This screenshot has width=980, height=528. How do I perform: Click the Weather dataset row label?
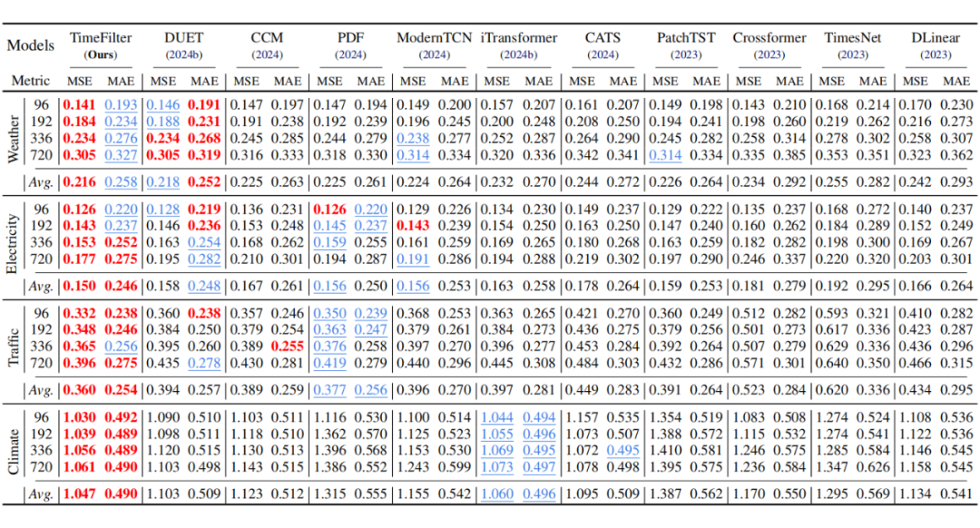point(13,140)
